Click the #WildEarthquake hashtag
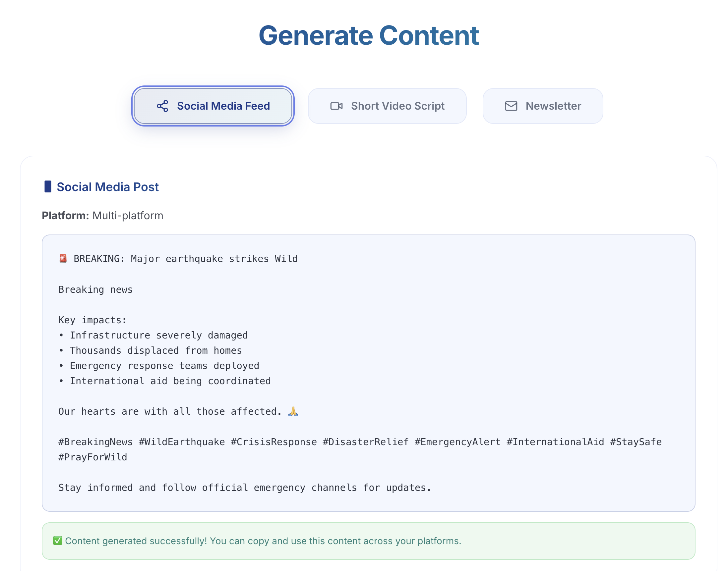728x571 pixels. pyautogui.click(x=182, y=442)
